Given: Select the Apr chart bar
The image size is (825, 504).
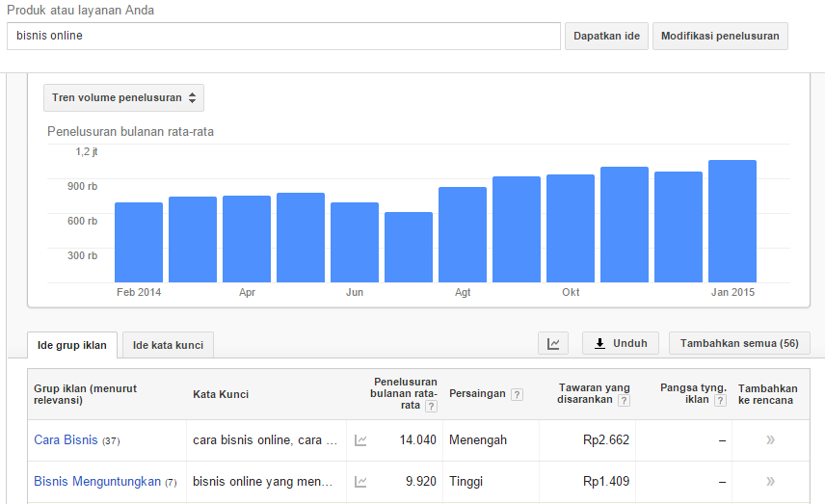Looking at the screenshot, I should pos(247,239).
